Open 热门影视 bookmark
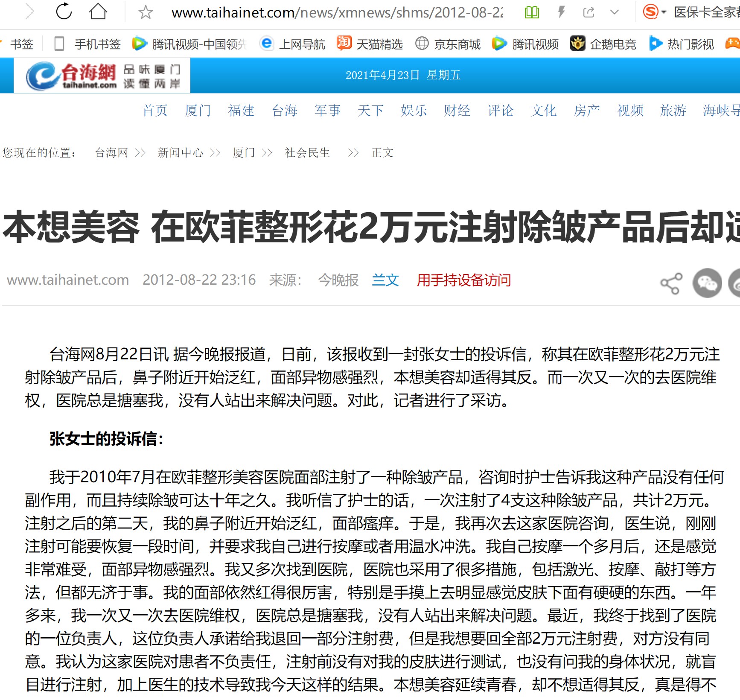Viewport: 740px width, 700px height. coord(681,44)
